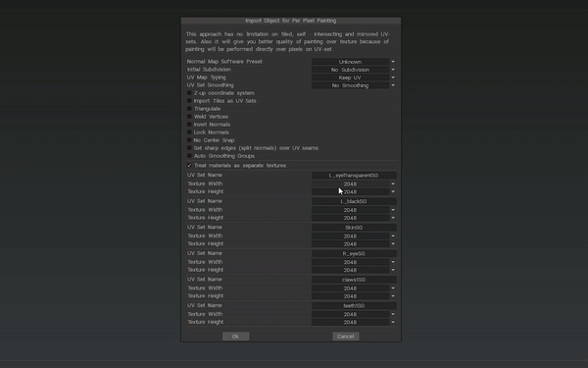Check Import Tiles as UV Sets
The width and height of the screenshot is (588, 368).
(x=189, y=101)
